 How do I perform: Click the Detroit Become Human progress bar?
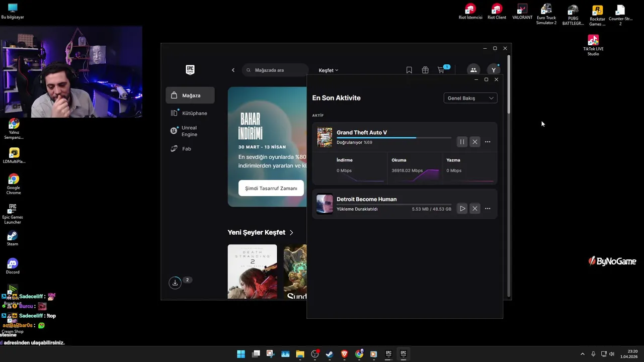pyautogui.click(x=394, y=204)
